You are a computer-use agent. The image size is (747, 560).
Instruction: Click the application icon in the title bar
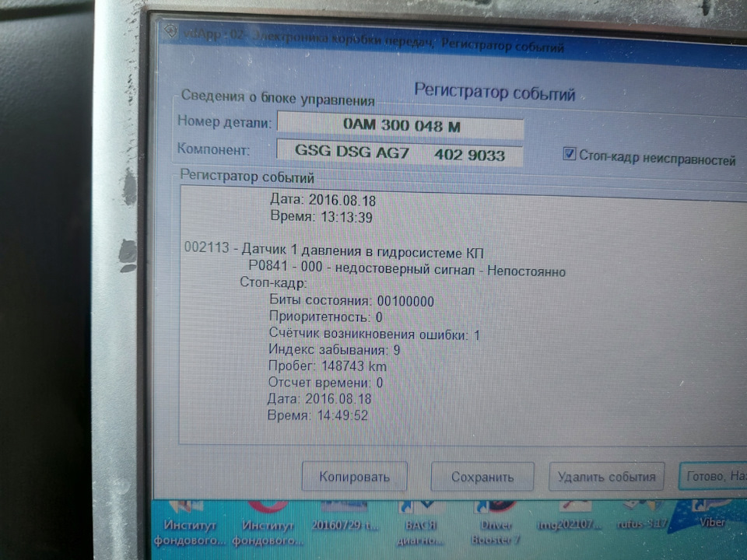[x=170, y=32]
